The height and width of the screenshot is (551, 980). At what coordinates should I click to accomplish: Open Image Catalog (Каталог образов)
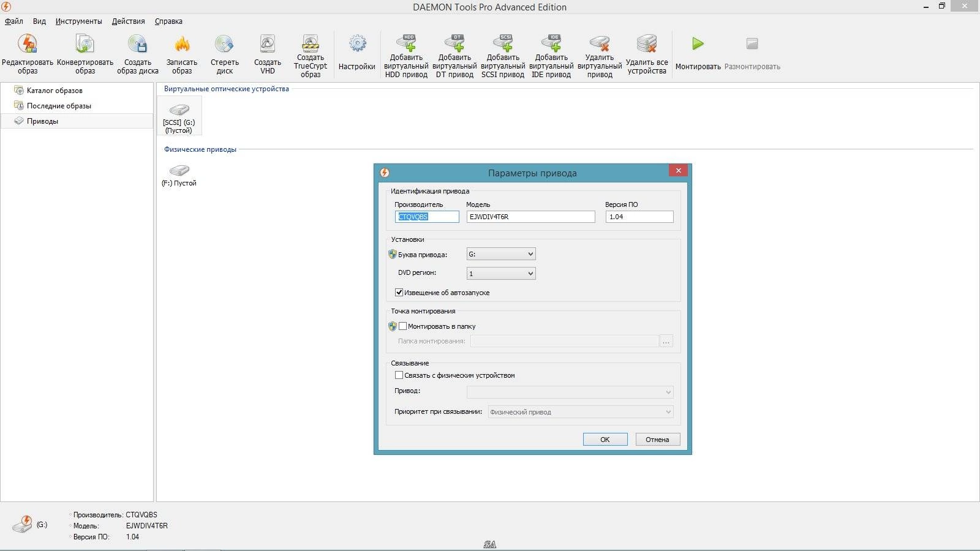[55, 90]
